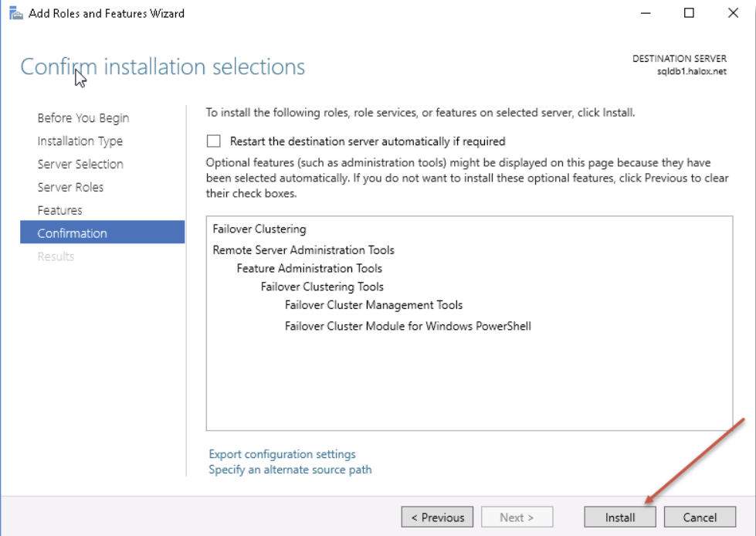The width and height of the screenshot is (756, 536).
Task: Select Failover Clustering Tools entry
Action: tap(322, 287)
